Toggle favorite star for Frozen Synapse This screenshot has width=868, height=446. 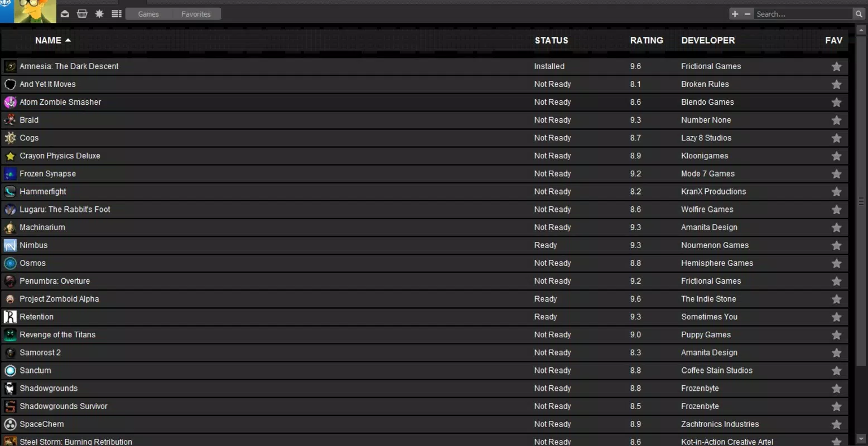(836, 173)
